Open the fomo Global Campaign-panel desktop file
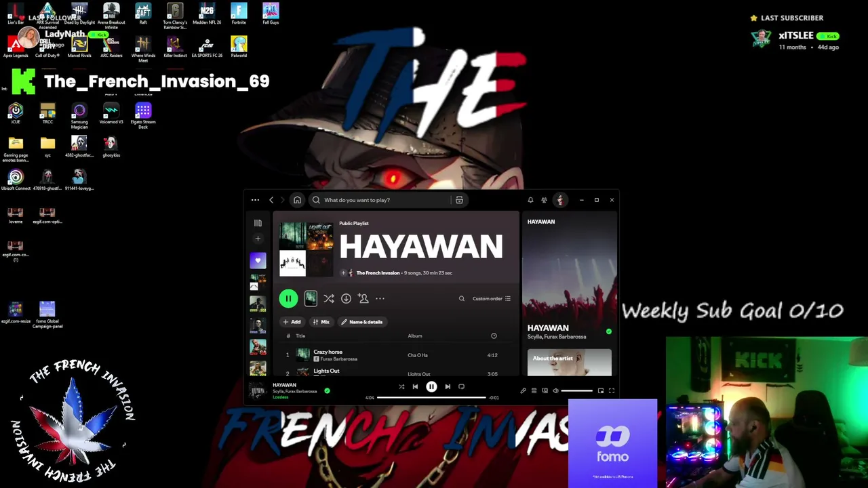Screen dimensions: 868x488 click(x=47, y=315)
